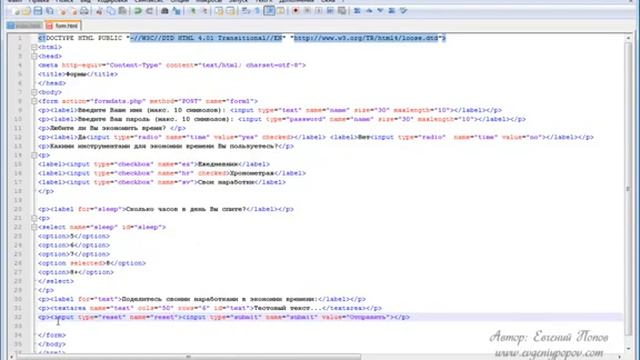Collapse the <select> fold on line 22
This screenshot has width=640, height=360.
pos(34,227)
